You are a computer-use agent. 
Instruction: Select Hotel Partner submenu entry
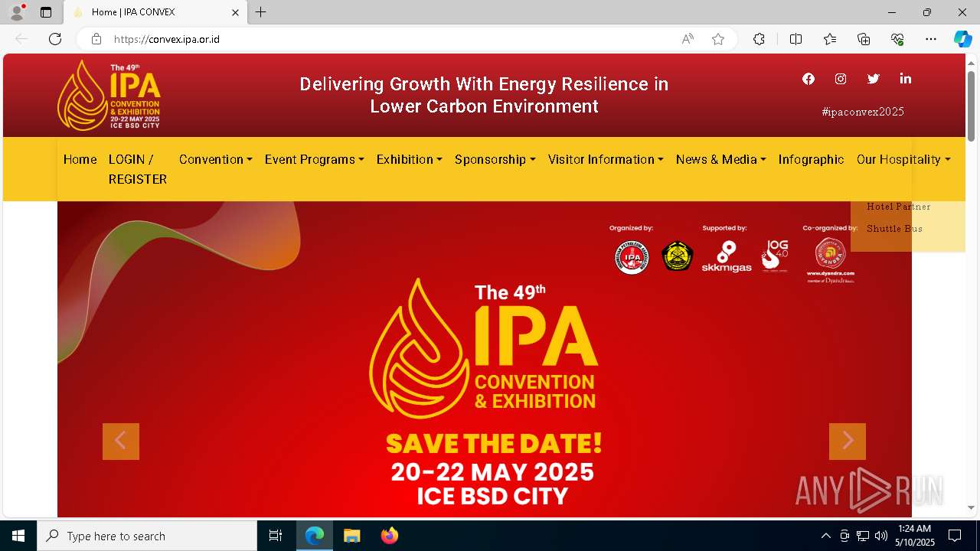pos(899,207)
